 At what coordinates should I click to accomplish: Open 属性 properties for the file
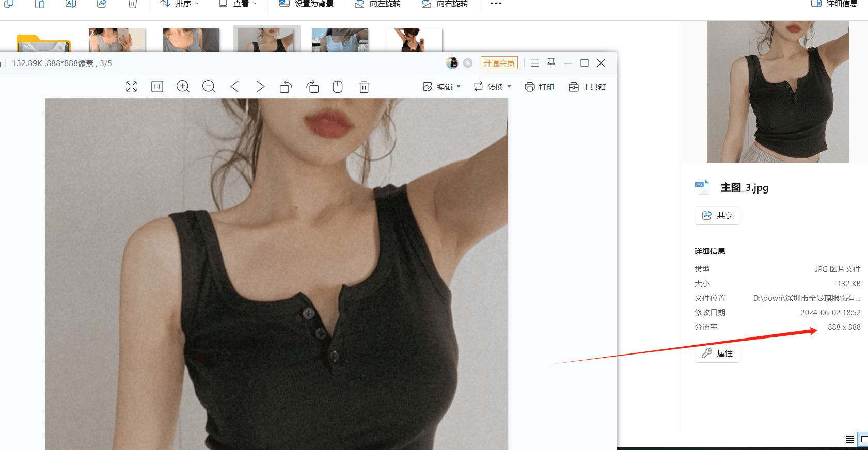coord(717,353)
